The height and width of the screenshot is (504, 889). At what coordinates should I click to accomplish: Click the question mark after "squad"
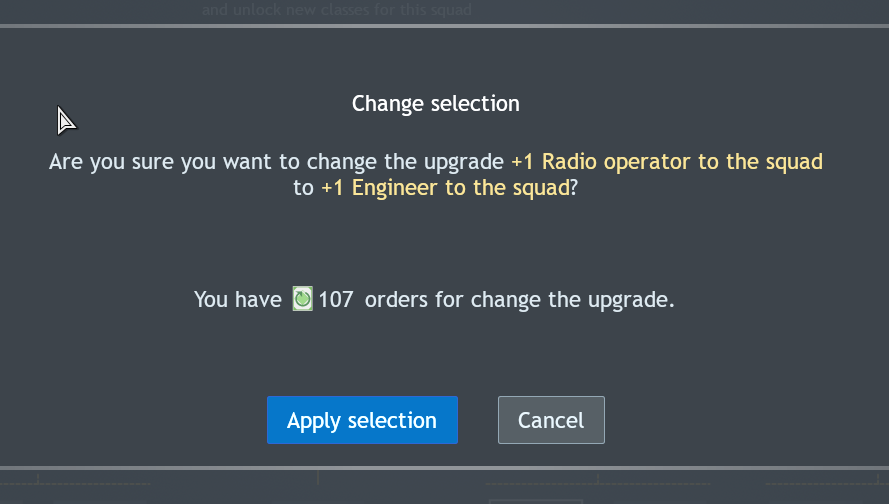pyautogui.click(x=573, y=187)
